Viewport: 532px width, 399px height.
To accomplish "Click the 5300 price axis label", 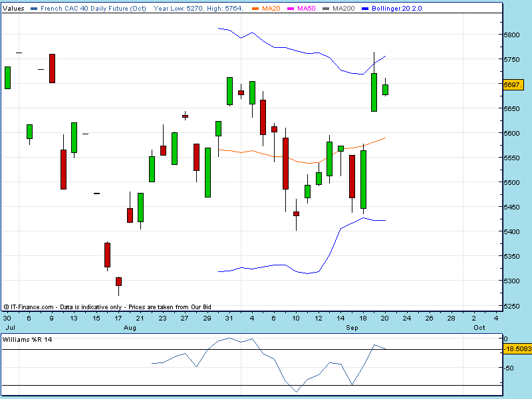I will point(511,281).
